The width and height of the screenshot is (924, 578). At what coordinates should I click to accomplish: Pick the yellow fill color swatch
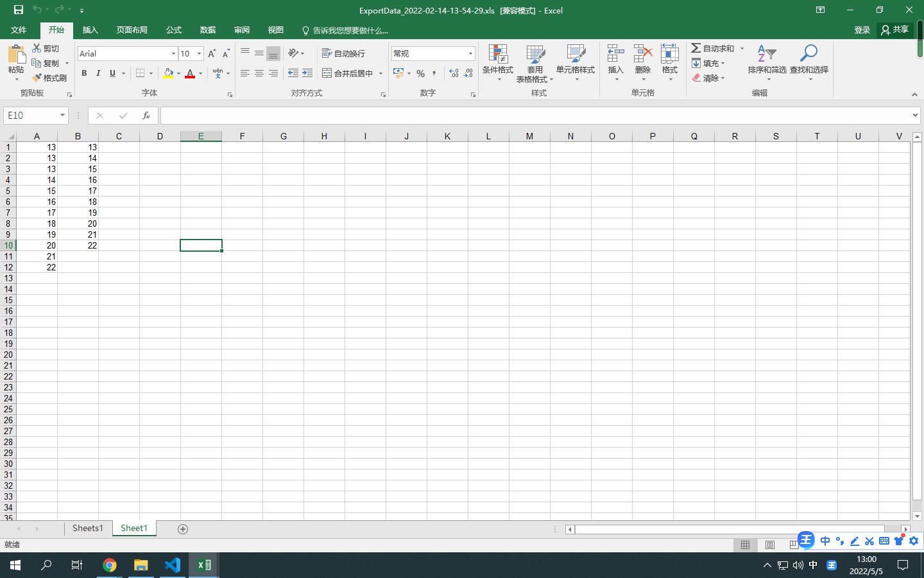(168, 73)
